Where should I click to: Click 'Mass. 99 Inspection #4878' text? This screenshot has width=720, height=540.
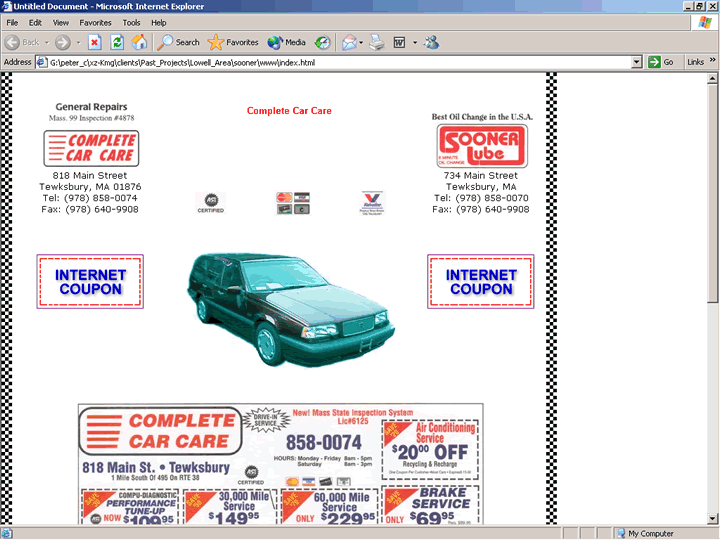(x=91, y=118)
